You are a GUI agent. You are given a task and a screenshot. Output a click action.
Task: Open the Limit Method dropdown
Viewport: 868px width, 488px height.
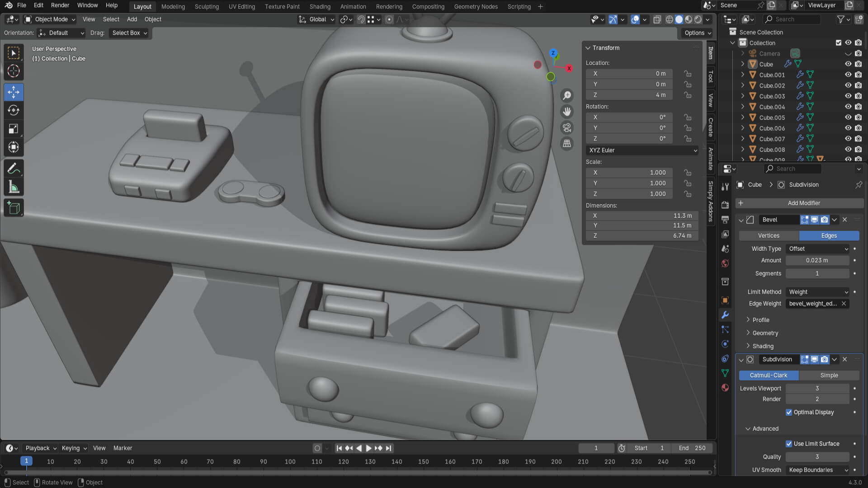[818, 292]
